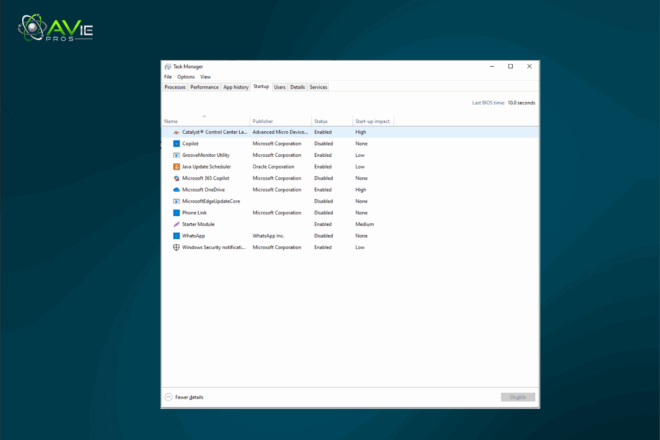Click the Java Update Scheduler icon
The image size is (660, 440).
(x=176, y=167)
